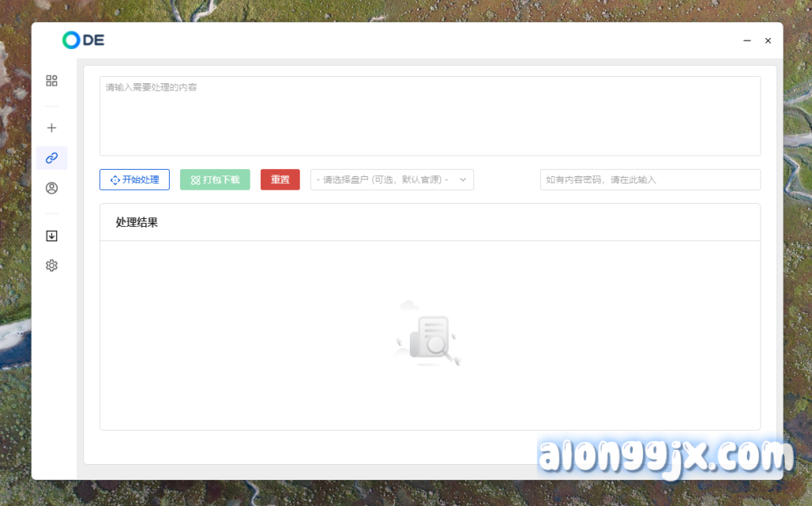Expand the chevron arrow of 请选择盘户 selector
This screenshot has width=812, height=506.
tap(463, 180)
